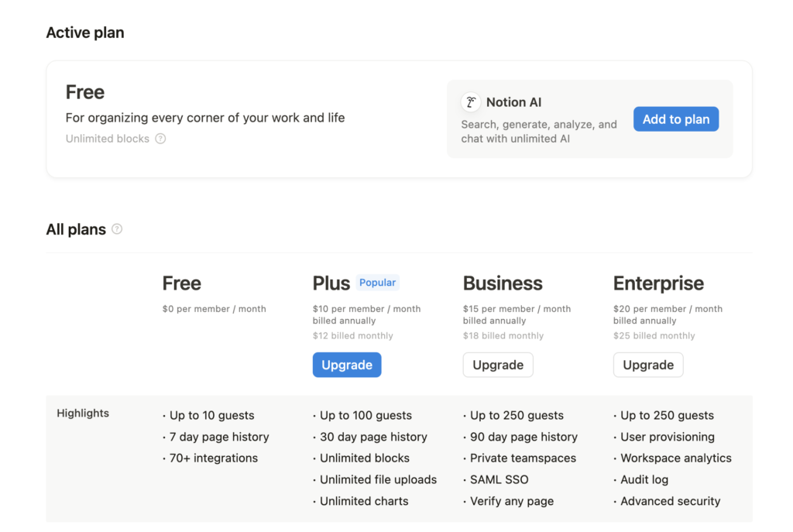
Task: Click Unlimited charts in Plus highlights
Action: (x=364, y=501)
